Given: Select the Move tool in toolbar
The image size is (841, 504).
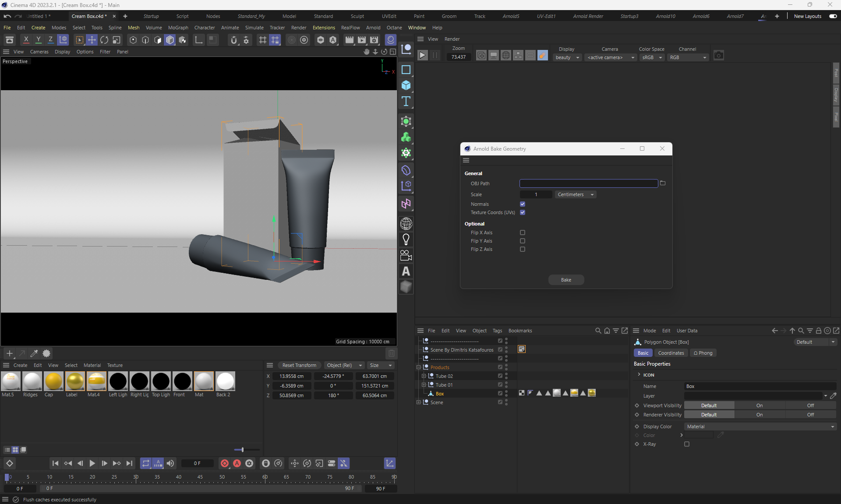Looking at the screenshot, I should pyautogui.click(x=92, y=40).
